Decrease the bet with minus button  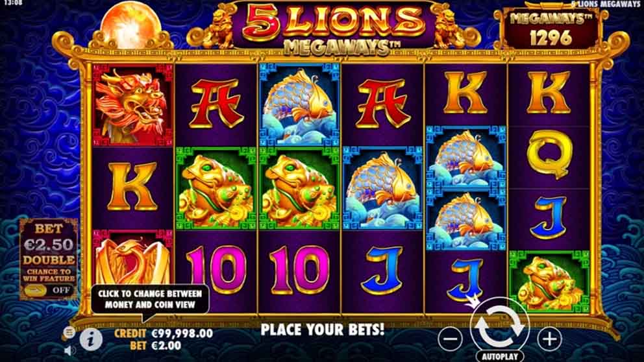click(451, 339)
